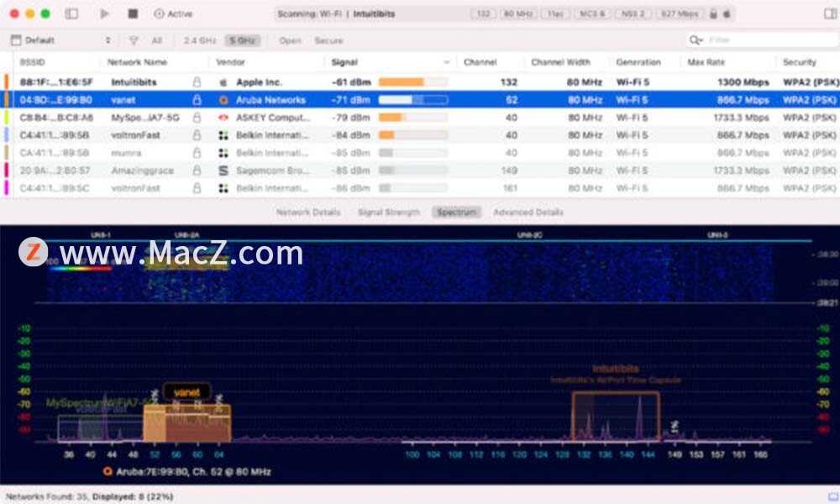The height and width of the screenshot is (504, 840).
Task: Click the lock icon in the mumra row
Action: pyautogui.click(x=197, y=153)
